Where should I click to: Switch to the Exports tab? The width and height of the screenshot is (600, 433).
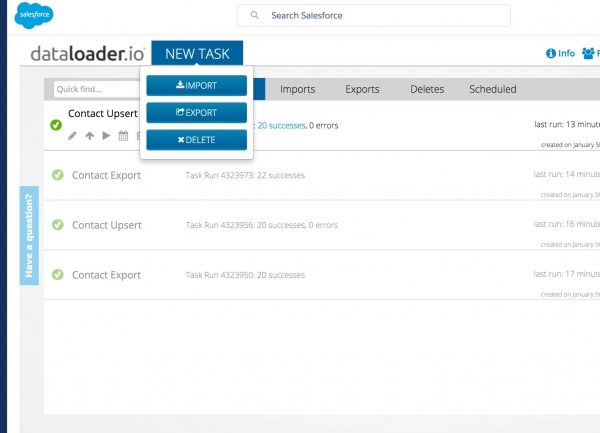362,89
